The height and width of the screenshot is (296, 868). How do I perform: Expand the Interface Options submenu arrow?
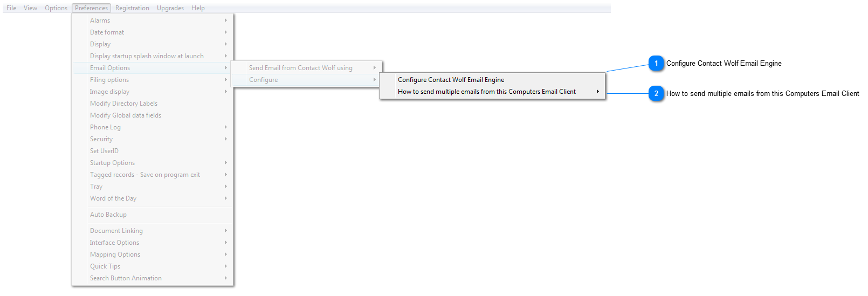(226, 243)
